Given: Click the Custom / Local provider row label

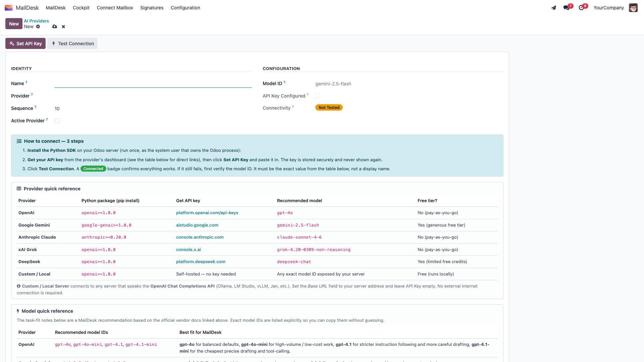Looking at the screenshot, I should (34, 274).
